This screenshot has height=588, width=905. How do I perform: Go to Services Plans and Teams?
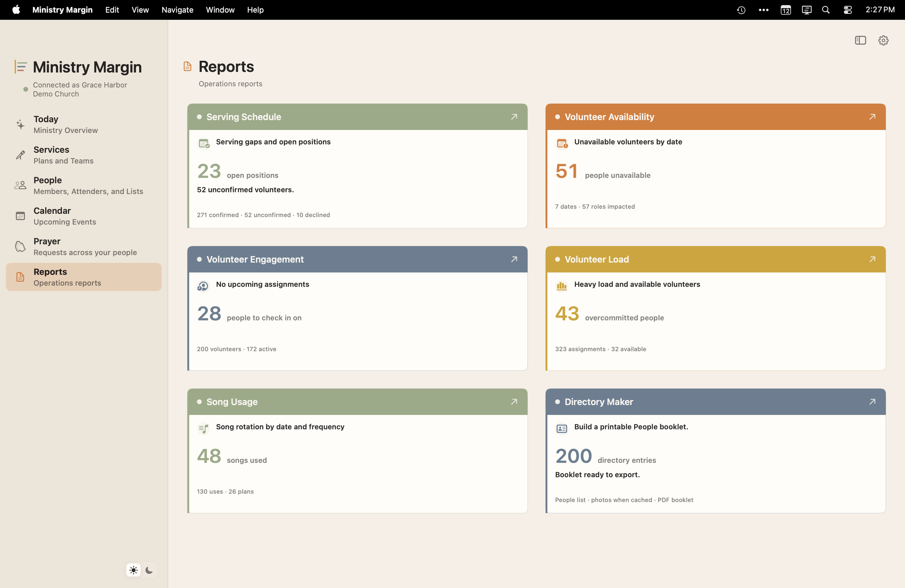[x=84, y=155]
